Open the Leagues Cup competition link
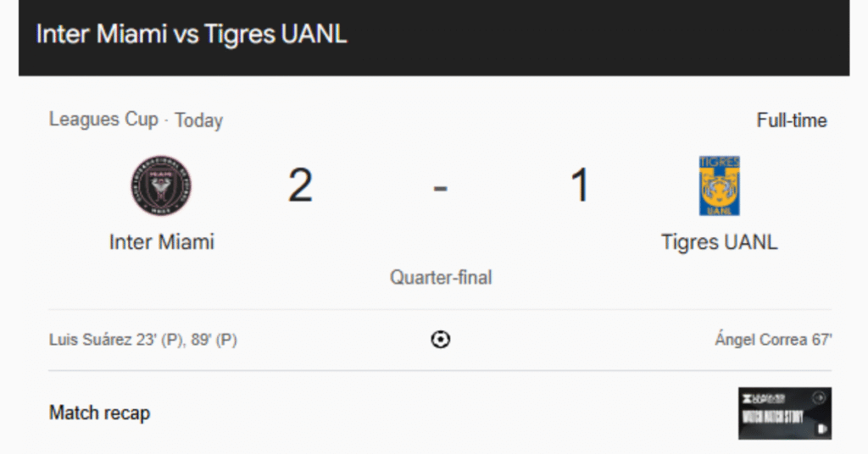 [103, 119]
